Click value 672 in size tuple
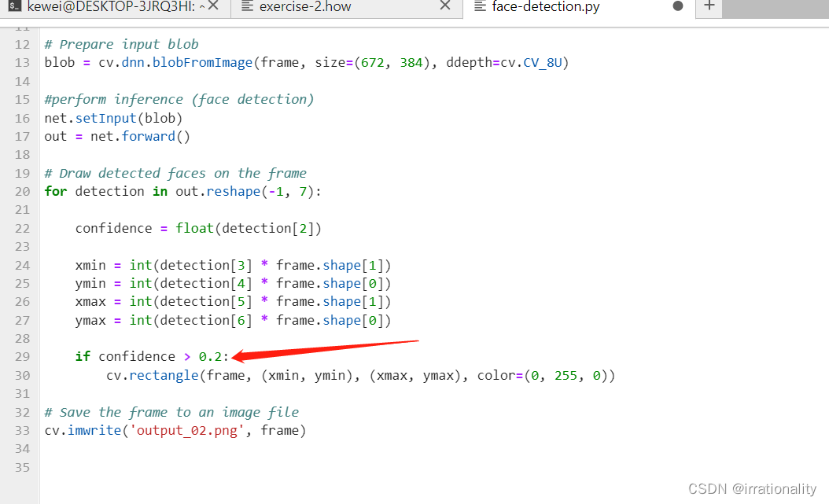 [x=372, y=63]
